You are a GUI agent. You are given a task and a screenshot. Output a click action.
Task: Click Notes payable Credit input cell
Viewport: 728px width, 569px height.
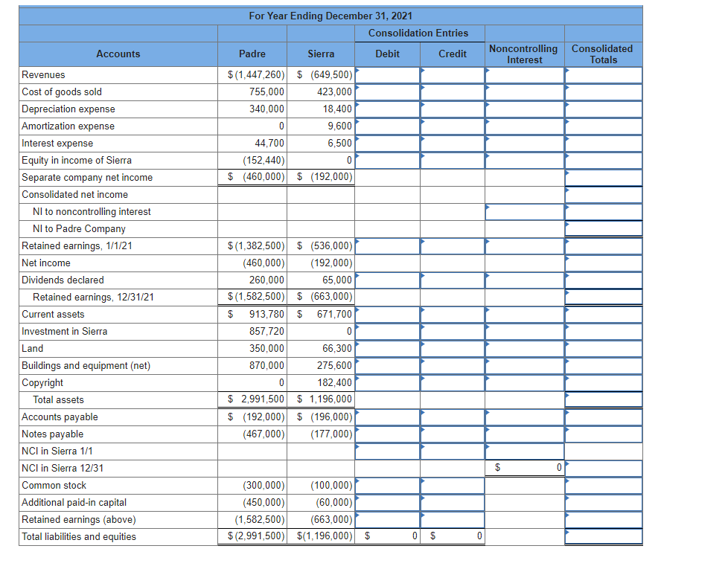click(x=453, y=435)
